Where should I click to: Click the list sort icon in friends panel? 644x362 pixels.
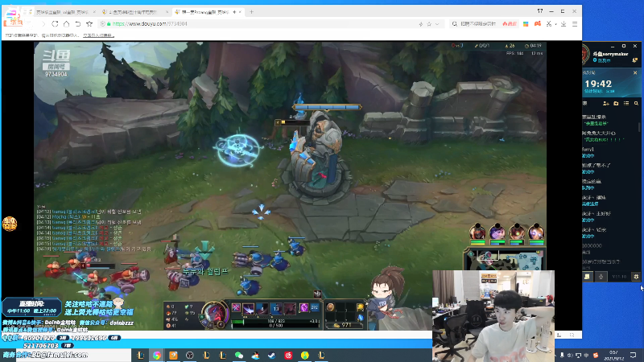tap(626, 104)
